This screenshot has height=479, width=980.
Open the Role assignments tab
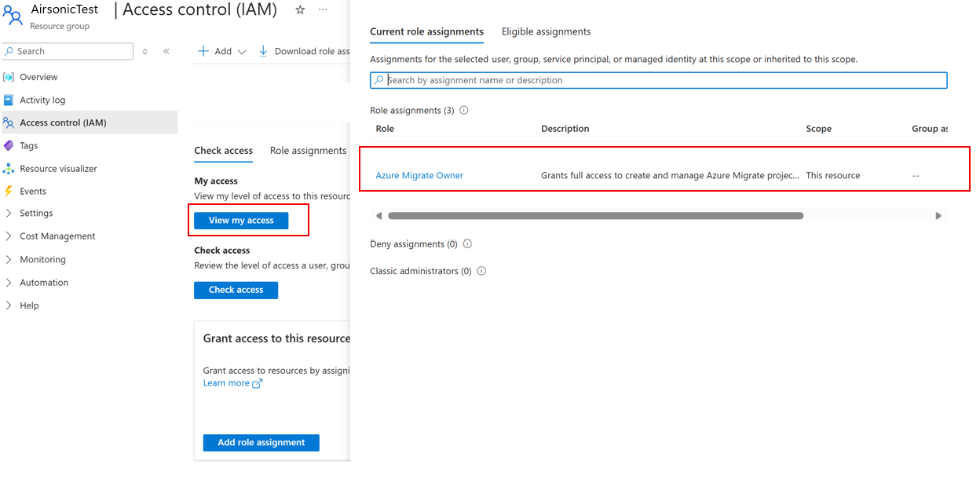(308, 151)
